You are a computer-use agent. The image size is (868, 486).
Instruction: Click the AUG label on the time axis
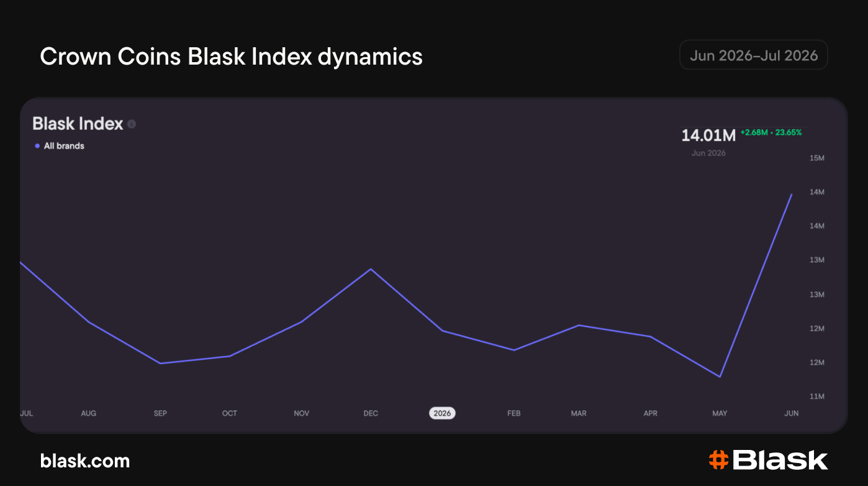(x=89, y=413)
